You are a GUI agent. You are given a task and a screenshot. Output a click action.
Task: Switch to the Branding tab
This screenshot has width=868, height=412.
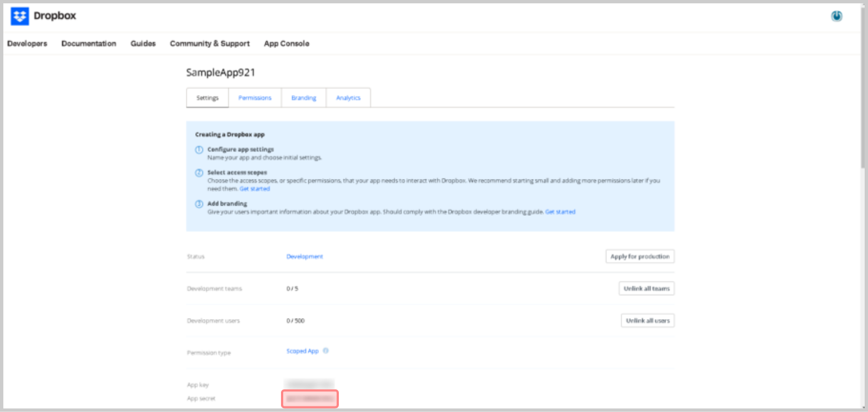point(303,98)
